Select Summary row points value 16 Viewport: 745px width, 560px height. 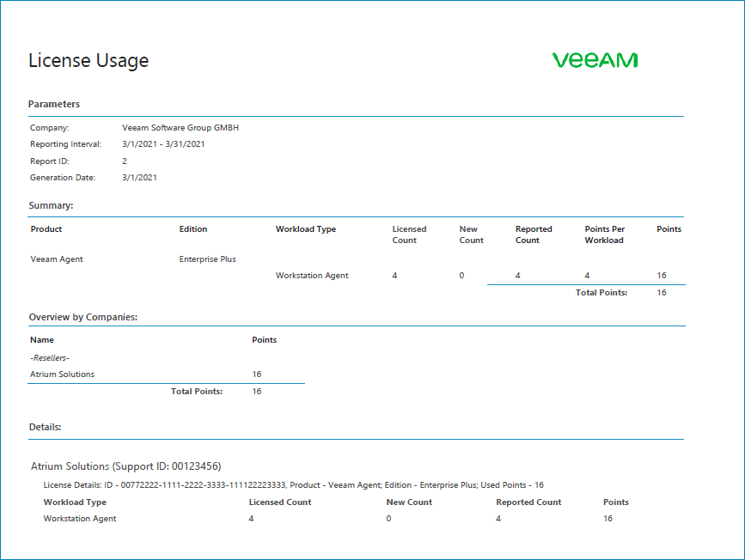662,276
